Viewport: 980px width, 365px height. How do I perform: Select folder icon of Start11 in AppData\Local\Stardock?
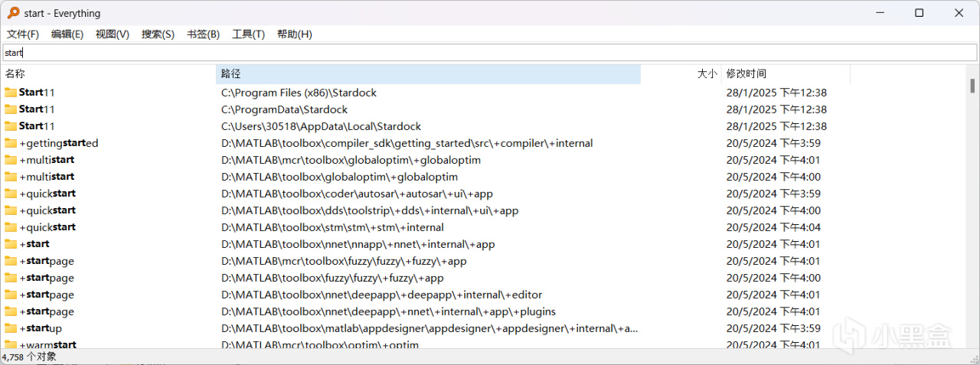click(11, 126)
